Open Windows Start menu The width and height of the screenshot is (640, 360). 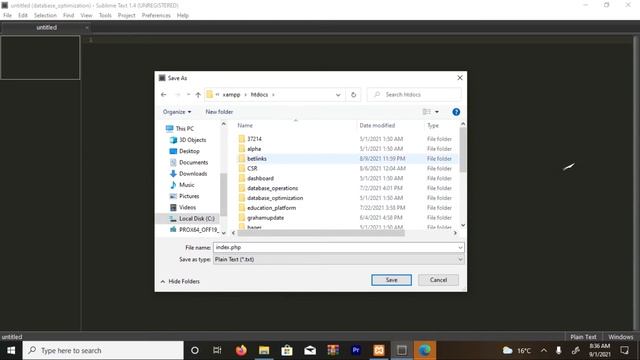click(11, 351)
